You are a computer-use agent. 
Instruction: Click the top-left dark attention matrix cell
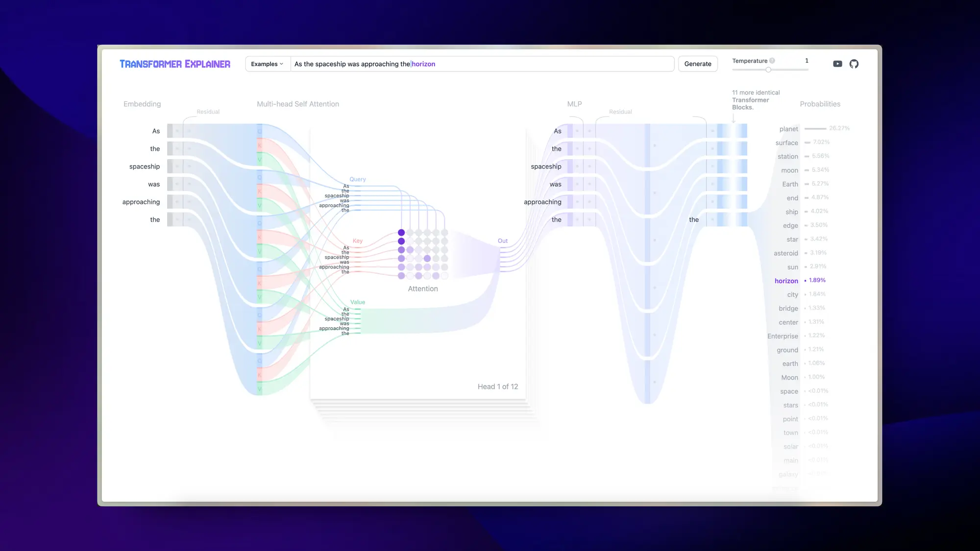(x=401, y=233)
